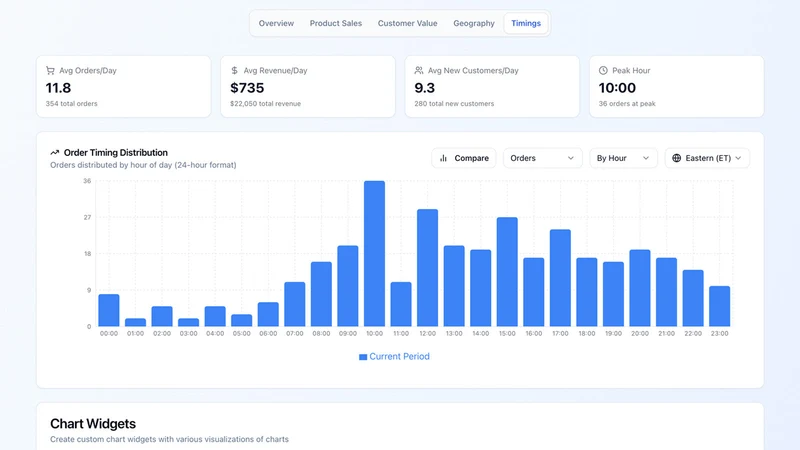Click the '36 orders at peak' text
The height and width of the screenshot is (450, 800).
[x=627, y=104]
